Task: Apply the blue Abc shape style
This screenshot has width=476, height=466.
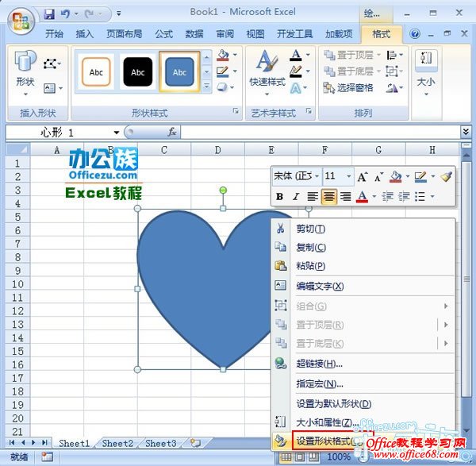Action: [179, 71]
